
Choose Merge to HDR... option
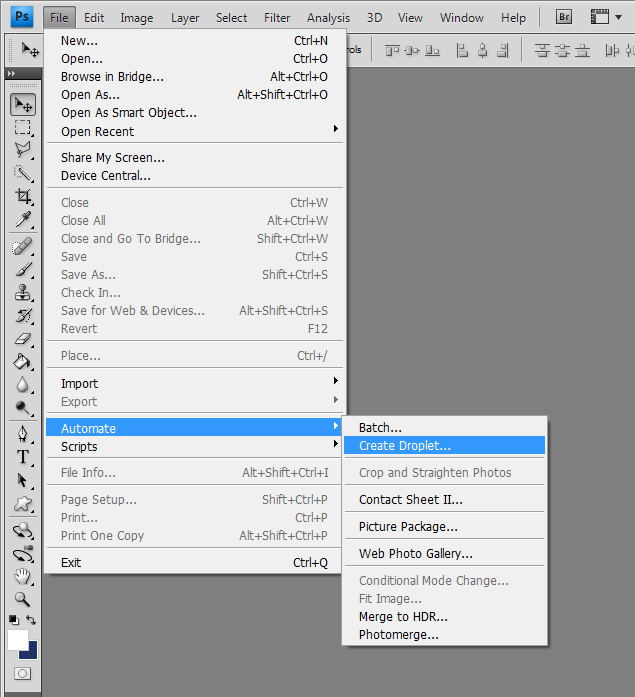pyautogui.click(x=444, y=617)
